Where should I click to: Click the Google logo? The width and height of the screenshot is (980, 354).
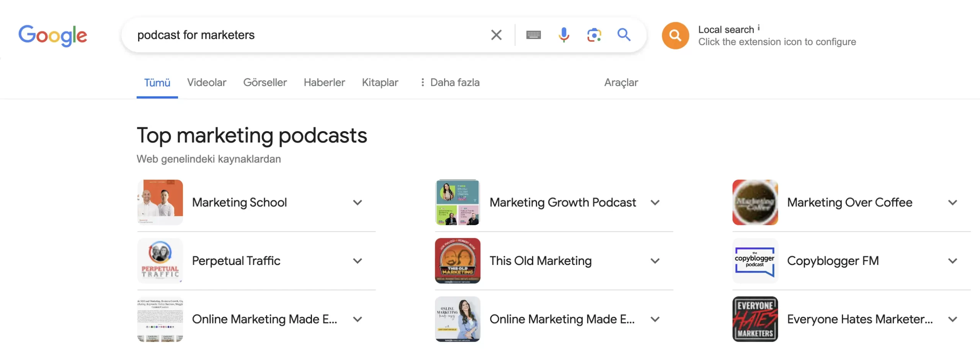pyautogui.click(x=53, y=36)
